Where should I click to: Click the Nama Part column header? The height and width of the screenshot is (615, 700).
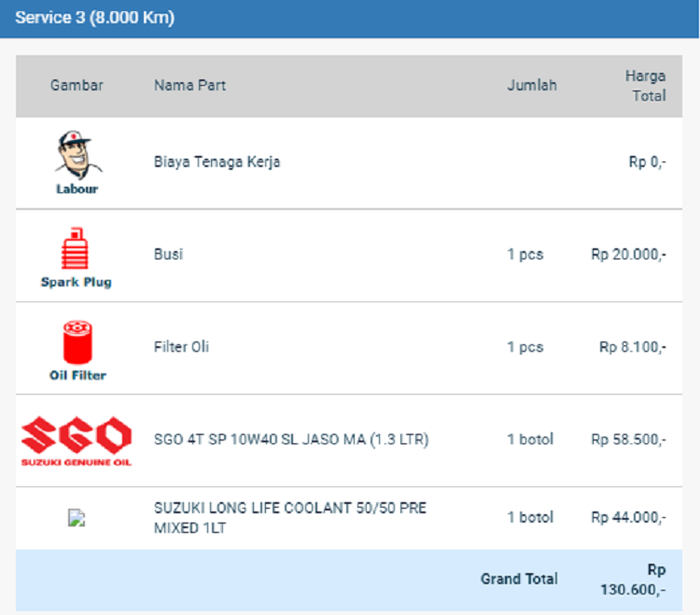tap(190, 85)
